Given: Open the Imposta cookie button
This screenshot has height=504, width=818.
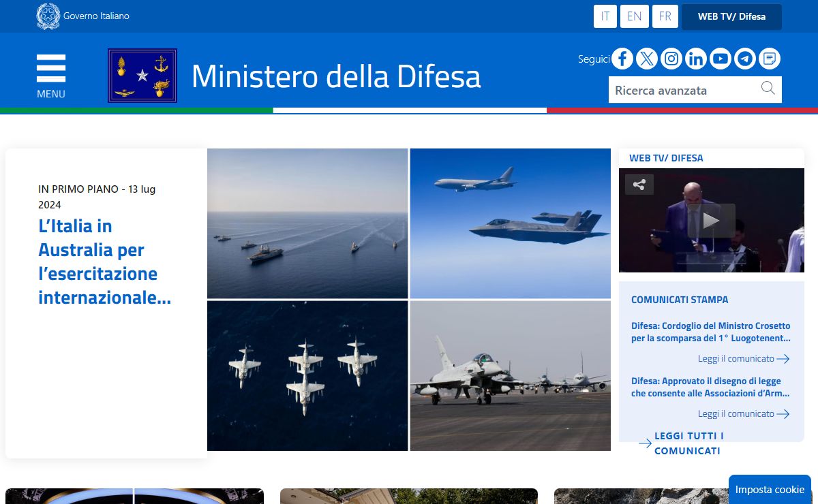Looking at the screenshot, I should point(770,489).
